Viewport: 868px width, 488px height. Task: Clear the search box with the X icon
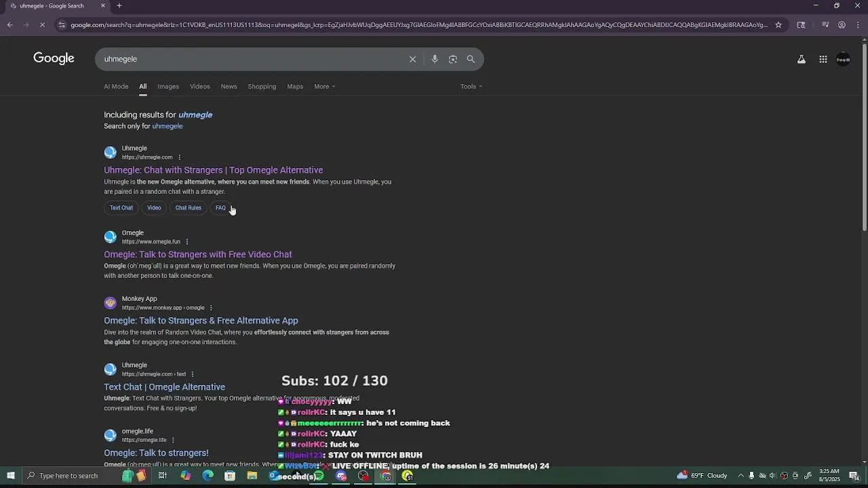[x=412, y=59]
